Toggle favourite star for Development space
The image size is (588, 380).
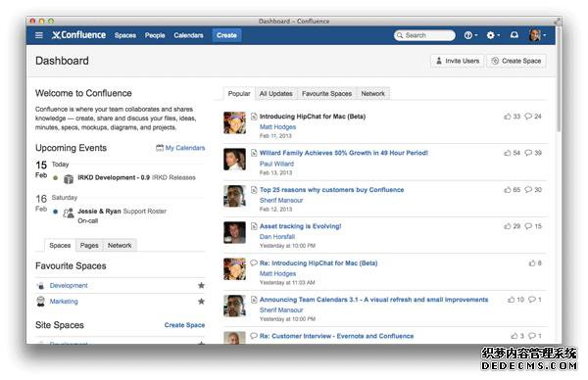point(201,286)
